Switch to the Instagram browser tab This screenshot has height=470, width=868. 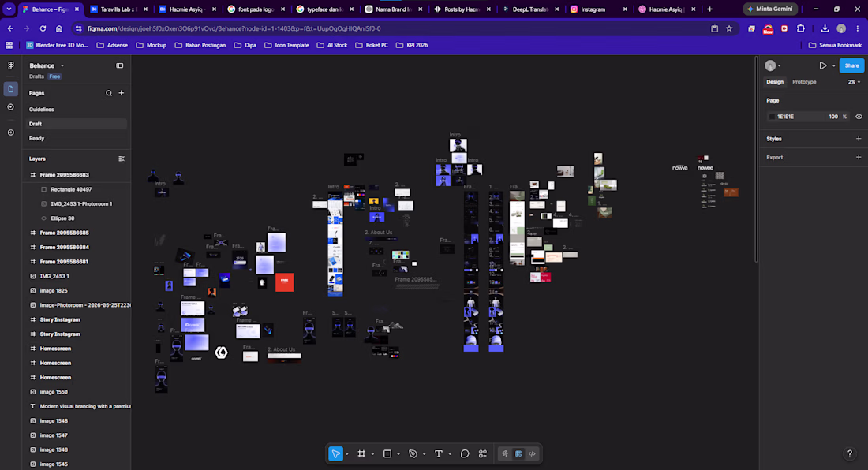(x=598, y=9)
